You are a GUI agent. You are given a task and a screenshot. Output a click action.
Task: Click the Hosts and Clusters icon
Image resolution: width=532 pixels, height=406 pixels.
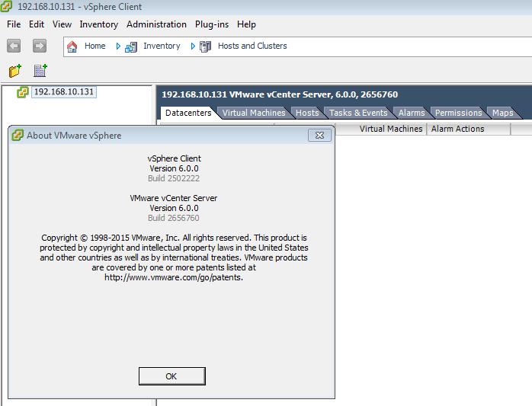click(205, 46)
